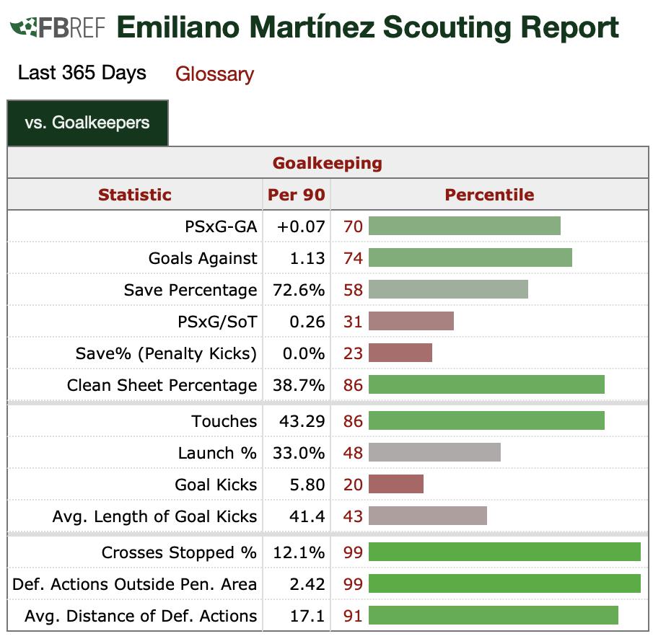666x644 pixels.
Task: Click the red Goal Kicks percentile bar
Action: coord(395,485)
